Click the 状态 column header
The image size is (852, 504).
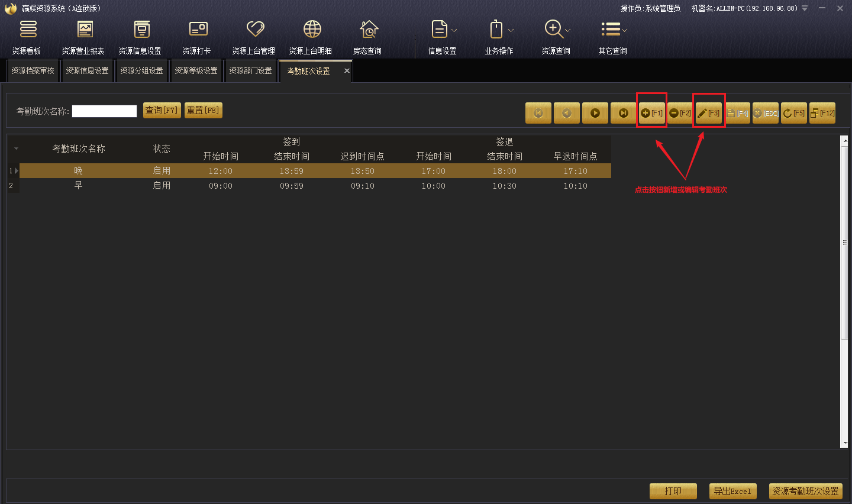pyautogui.click(x=162, y=148)
